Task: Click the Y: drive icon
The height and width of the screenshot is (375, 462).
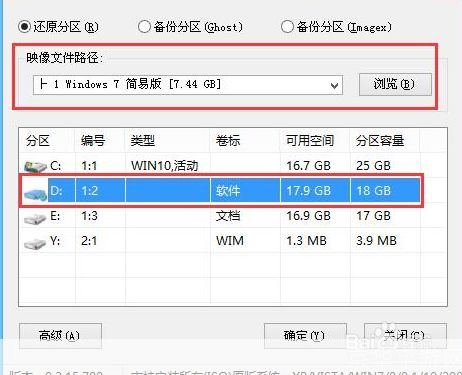Action: click(x=35, y=243)
